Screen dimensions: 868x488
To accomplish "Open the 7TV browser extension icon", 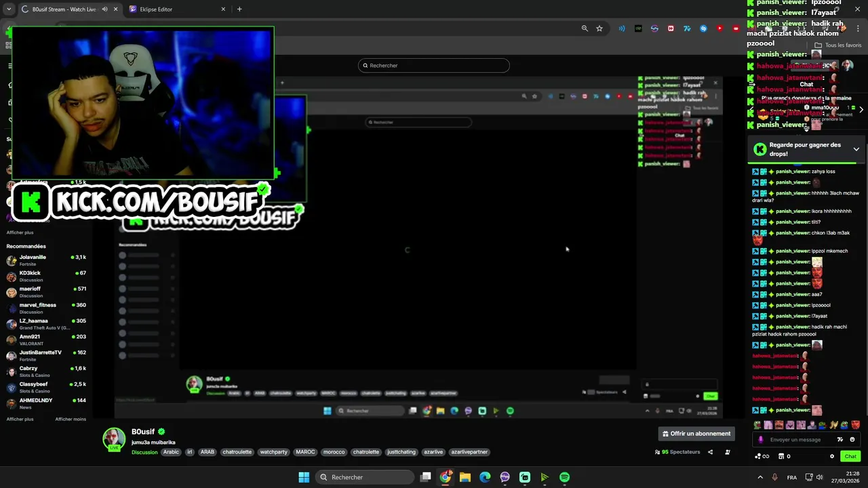I will click(x=687, y=28).
